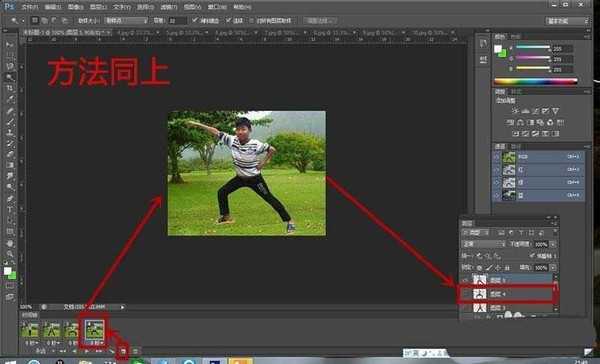Open the frame delay dropdown of selected frame
600x364 pixels.
(96, 343)
